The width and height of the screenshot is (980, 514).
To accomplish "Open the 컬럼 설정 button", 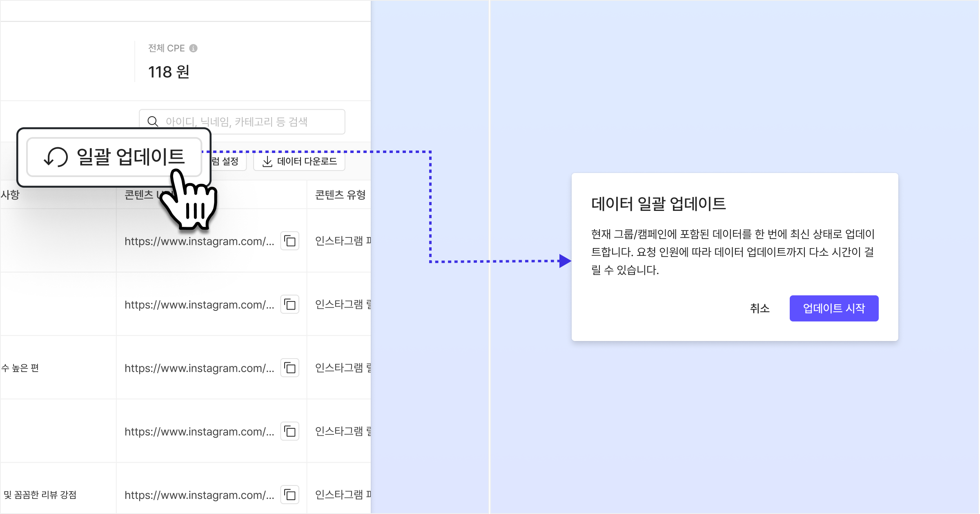I will tap(229, 162).
